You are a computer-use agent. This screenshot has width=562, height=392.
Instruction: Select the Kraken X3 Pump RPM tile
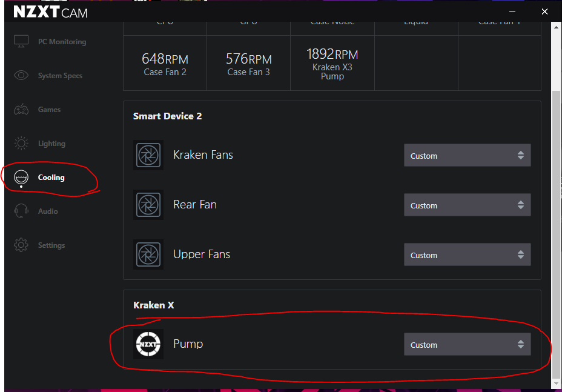332,63
